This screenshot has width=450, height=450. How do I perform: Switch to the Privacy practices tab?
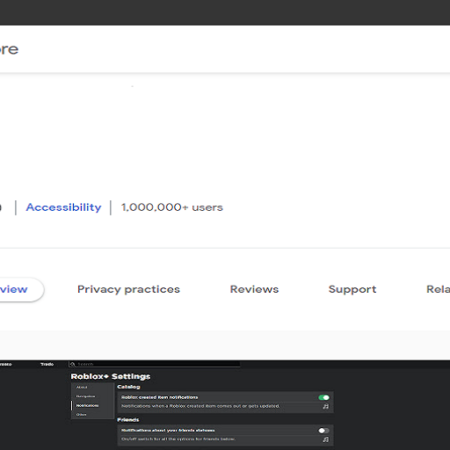click(x=129, y=289)
